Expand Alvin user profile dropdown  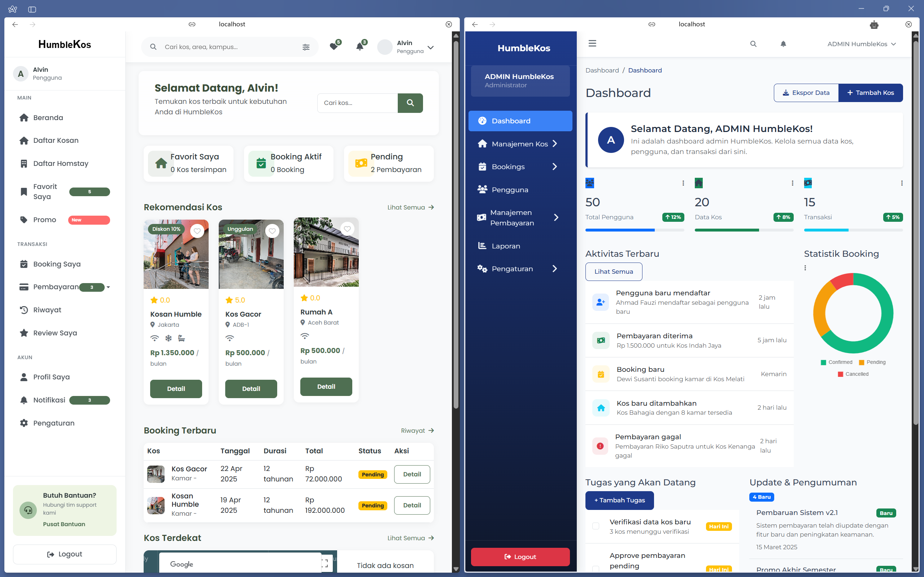[430, 47]
